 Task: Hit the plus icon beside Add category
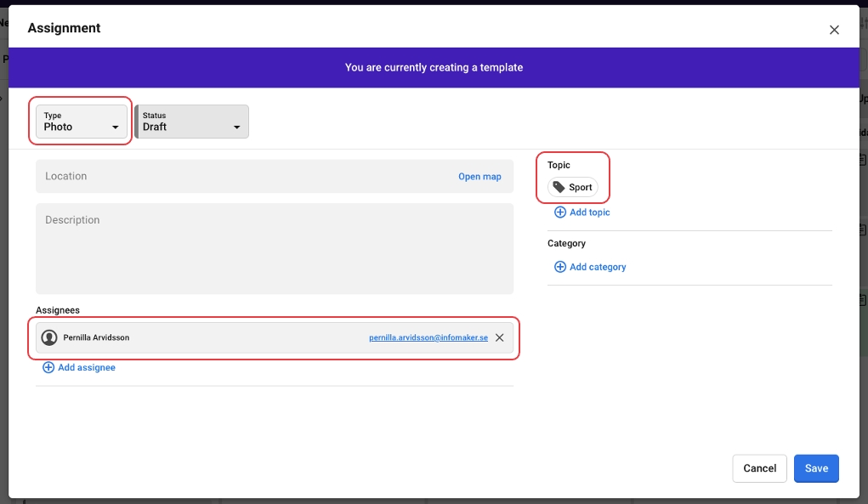560,267
